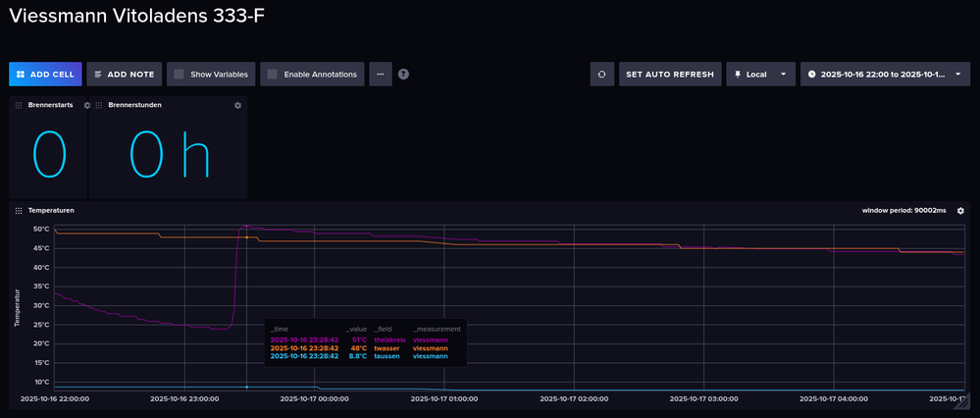This screenshot has width=980, height=418.
Task: Click the Add Note button
Action: pos(124,74)
